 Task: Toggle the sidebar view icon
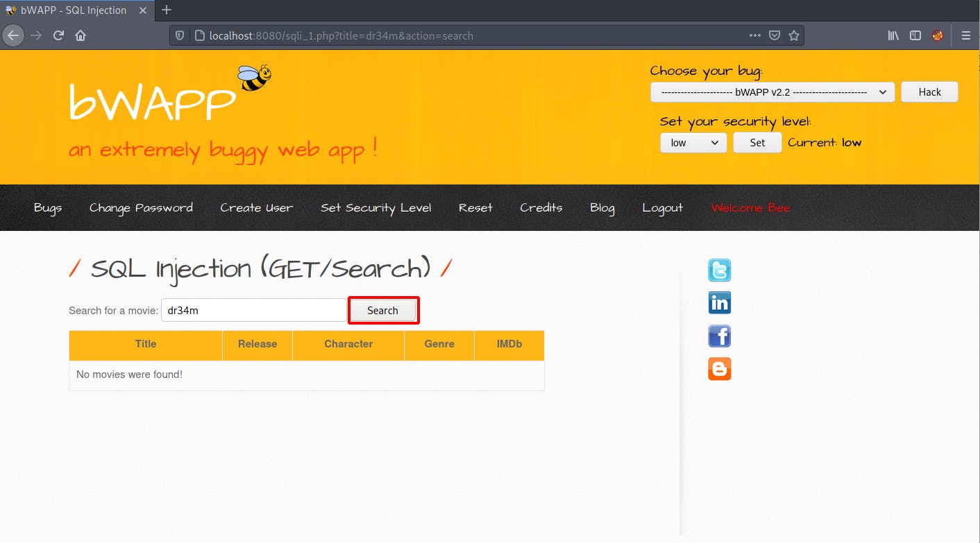[915, 35]
